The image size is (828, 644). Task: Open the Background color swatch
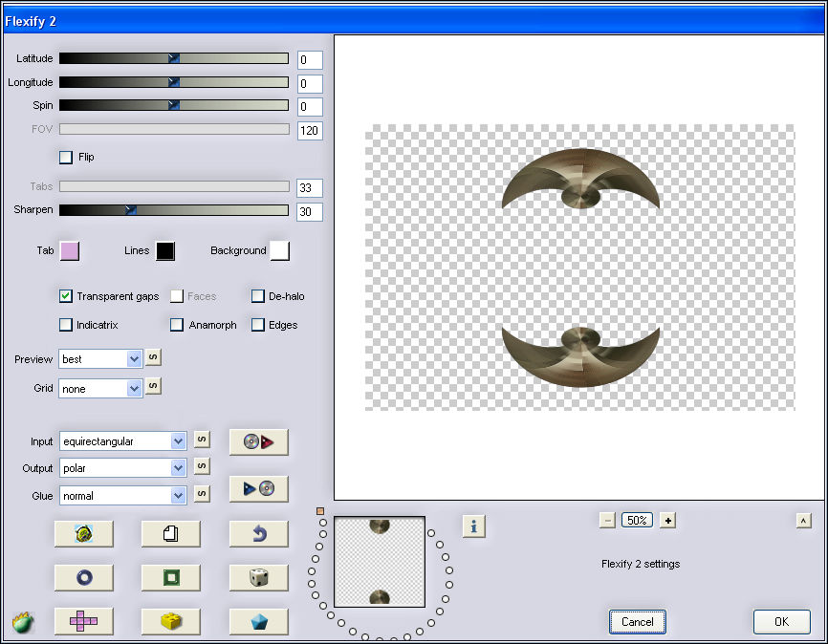280,251
